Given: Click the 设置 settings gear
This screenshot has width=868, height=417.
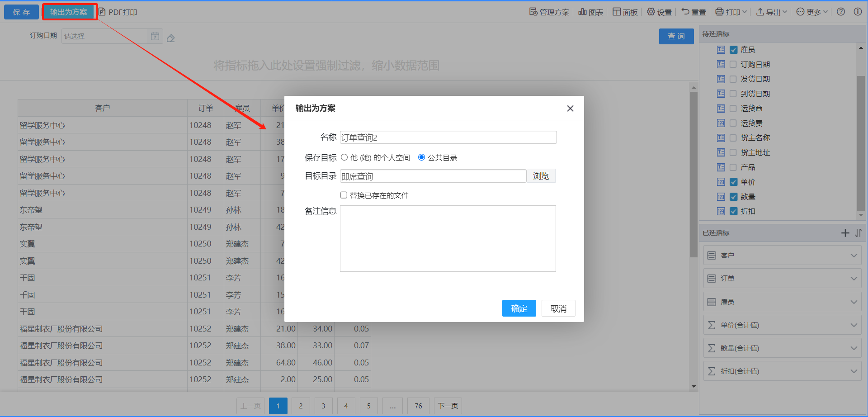Looking at the screenshot, I should [x=659, y=12].
